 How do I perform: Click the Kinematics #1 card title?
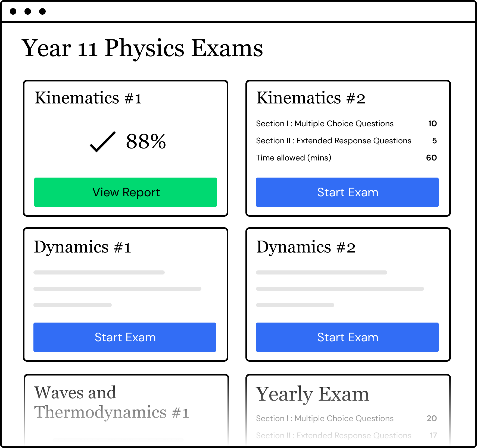(x=88, y=98)
